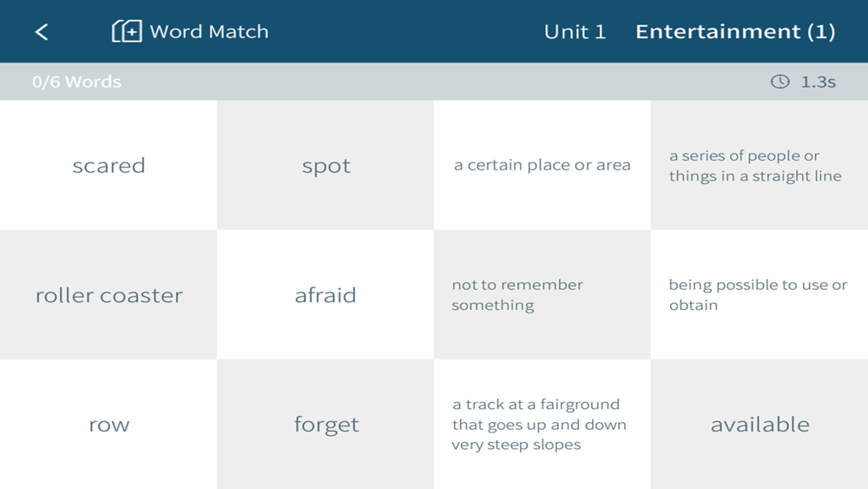Click the 1.3s elapsed time readout
This screenshot has height=489, width=868.
click(x=819, y=82)
